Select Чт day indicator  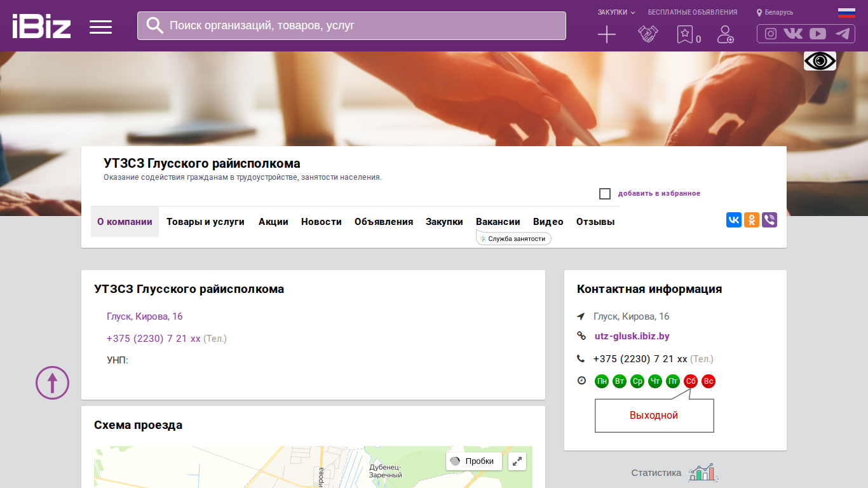[655, 381]
